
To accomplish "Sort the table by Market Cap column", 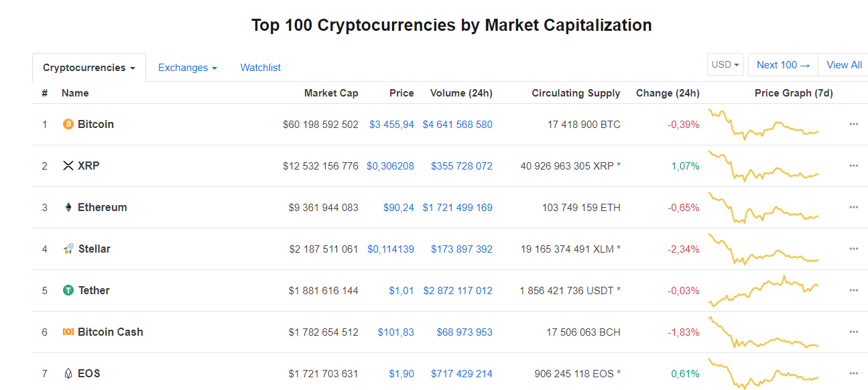I will [x=330, y=93].
